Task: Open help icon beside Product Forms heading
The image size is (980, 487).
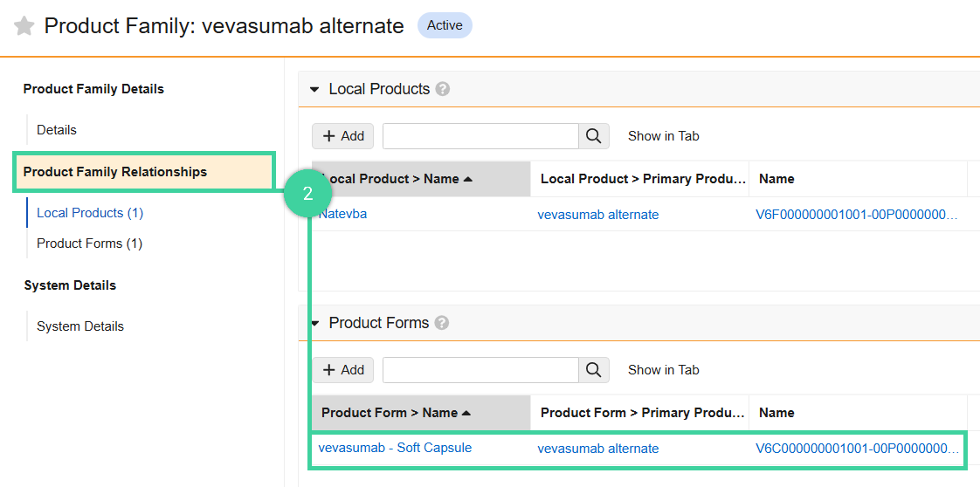Action: pyautogui.click(x=442, y=323)
